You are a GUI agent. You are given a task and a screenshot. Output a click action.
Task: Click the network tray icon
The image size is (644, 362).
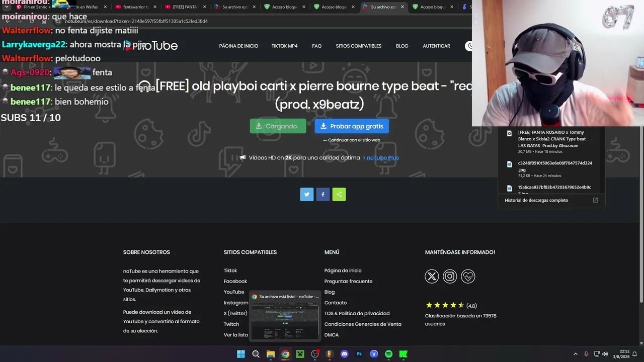[x=597, y=354]
